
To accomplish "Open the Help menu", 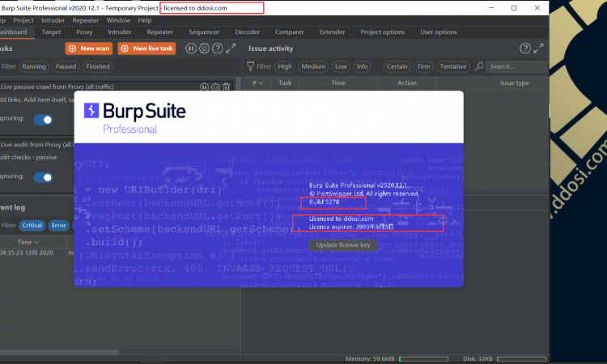I will [145, 20].
